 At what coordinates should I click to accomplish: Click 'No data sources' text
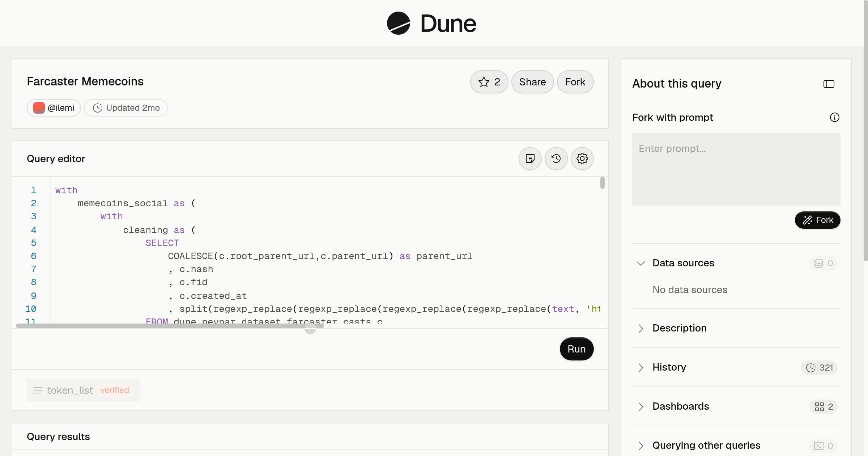(x=690, y=290)
